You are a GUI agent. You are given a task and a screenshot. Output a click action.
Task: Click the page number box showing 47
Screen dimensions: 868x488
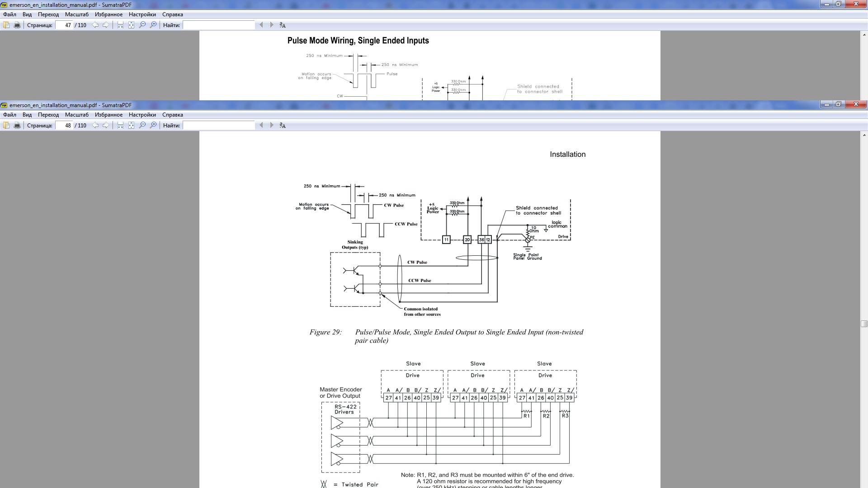click(x=65, y=25)
